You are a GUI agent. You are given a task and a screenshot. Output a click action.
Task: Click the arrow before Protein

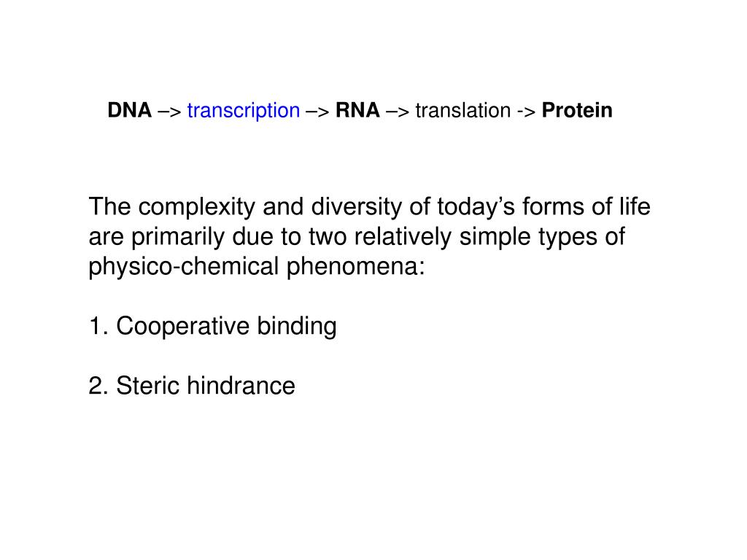click(527, 112)
